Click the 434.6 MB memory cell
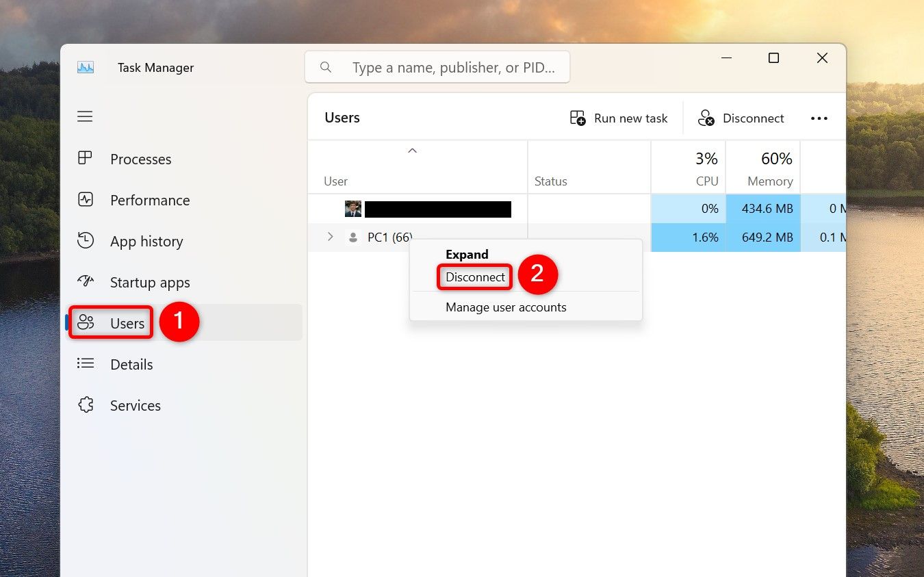This screenshot has width=924, height=577. (x=763, y=209)
